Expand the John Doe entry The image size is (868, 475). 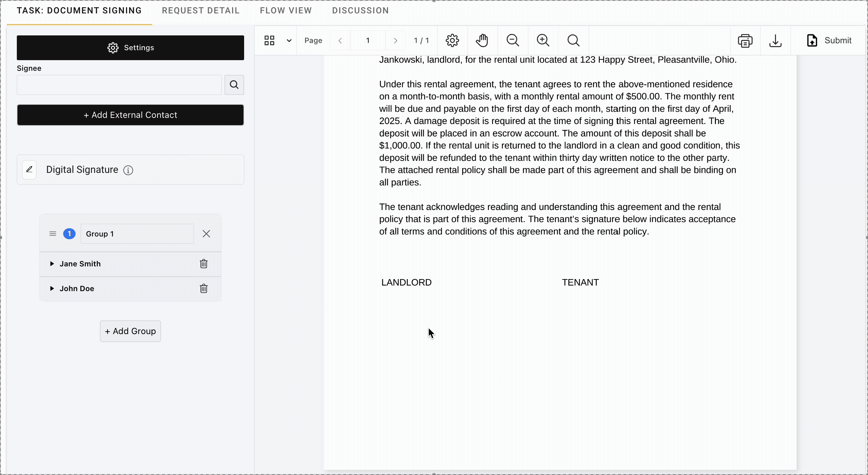pyautogui.click(x=52, y=288)
